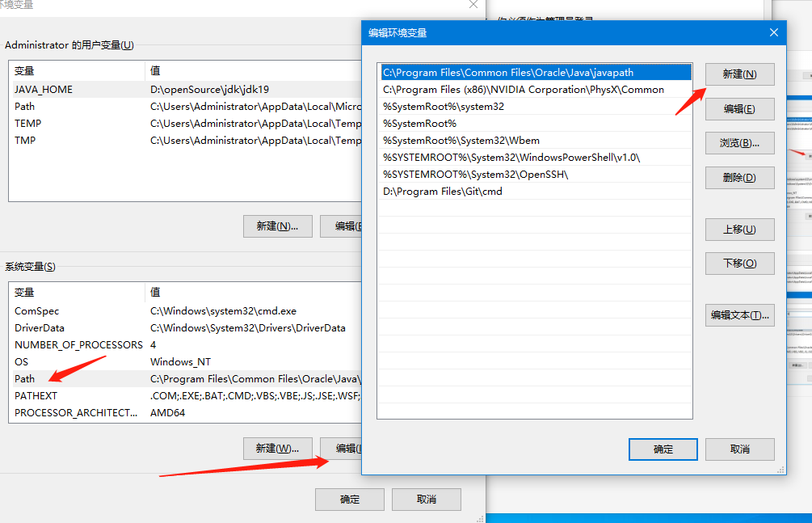Screen dimensions: 812x523
Task: Select the NVIDIA PhysX Common path entry
Action: (x=523, y=90)
